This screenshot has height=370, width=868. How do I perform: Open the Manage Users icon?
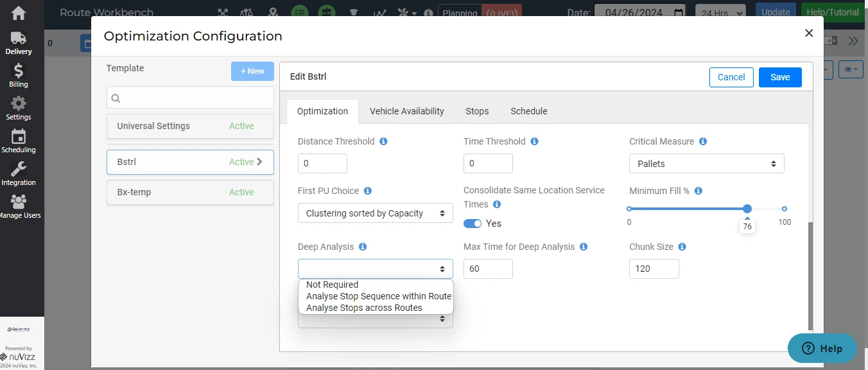pos(19,206)
